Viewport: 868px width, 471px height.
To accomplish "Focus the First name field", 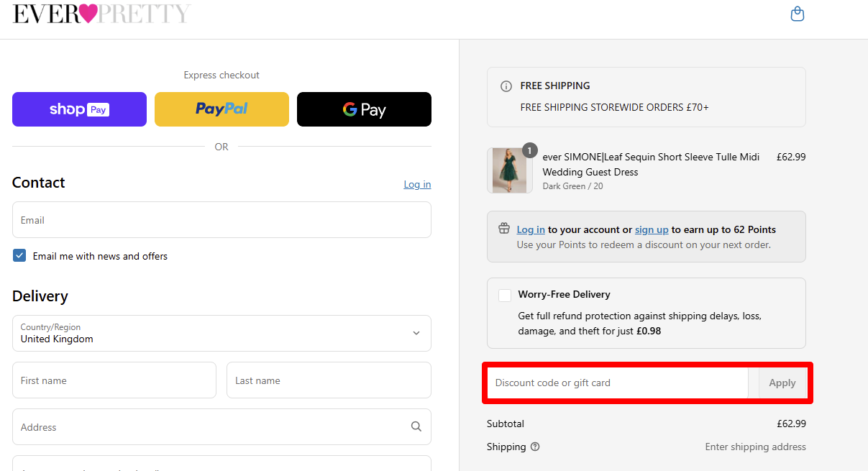I will tap(114, 380).
